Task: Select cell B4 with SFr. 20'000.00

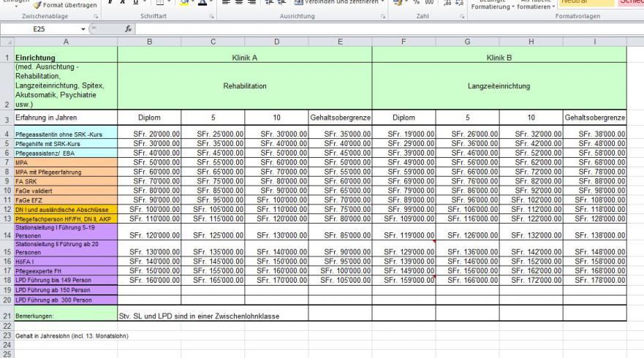Action: (149, 132)
